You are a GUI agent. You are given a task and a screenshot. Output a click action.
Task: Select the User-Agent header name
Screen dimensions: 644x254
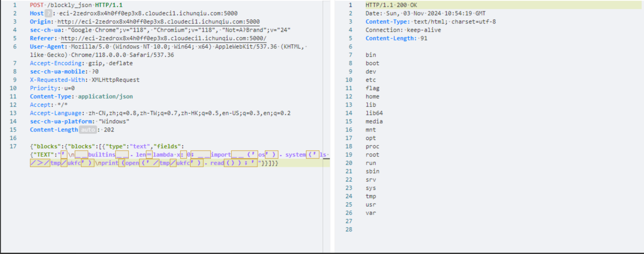pos(47,46)
